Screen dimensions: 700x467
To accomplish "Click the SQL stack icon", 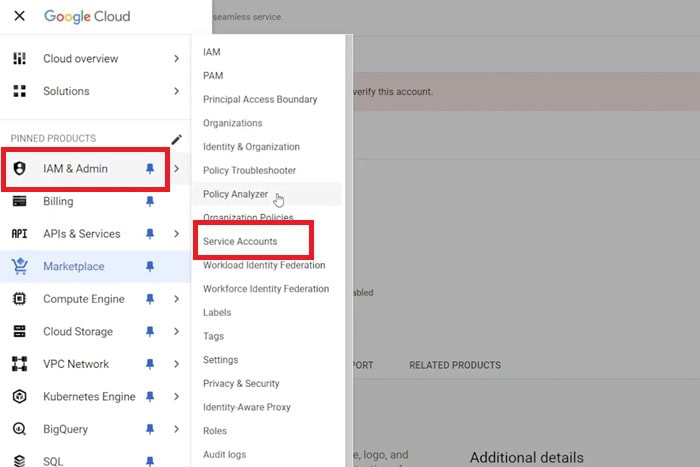I will [19, 461].
